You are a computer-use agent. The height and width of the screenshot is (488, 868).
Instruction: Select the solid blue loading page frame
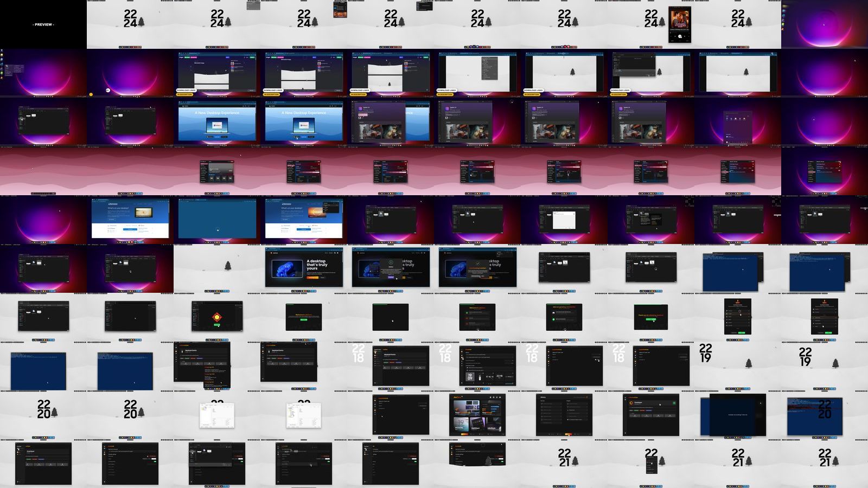(x=217, y=219)
